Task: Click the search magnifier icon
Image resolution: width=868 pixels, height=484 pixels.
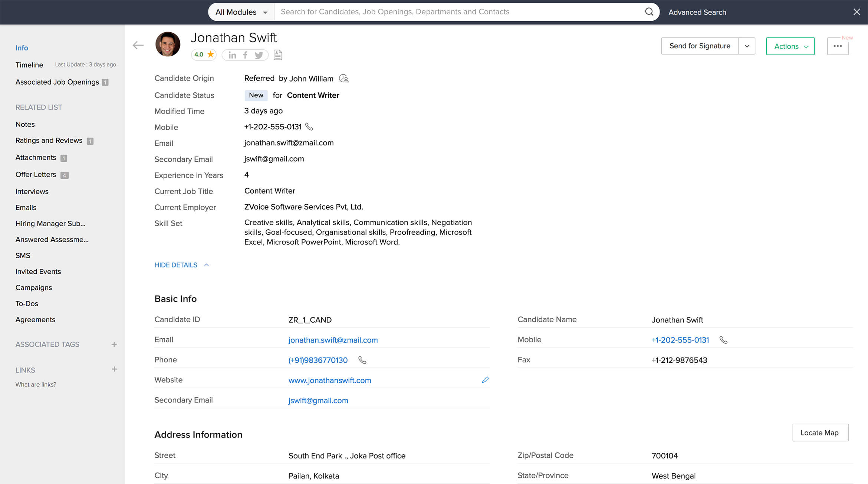Action: 649,12
